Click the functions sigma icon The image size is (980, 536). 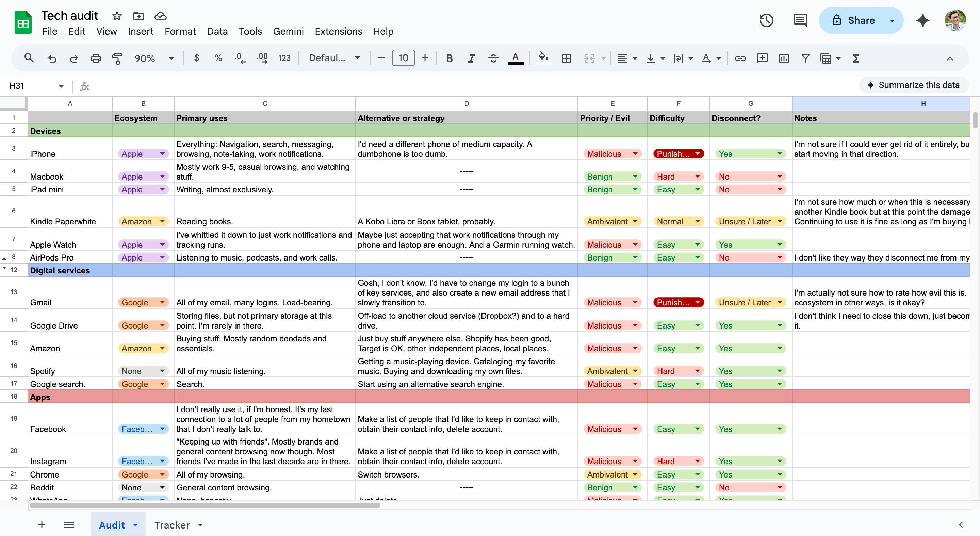coord(855,58)
